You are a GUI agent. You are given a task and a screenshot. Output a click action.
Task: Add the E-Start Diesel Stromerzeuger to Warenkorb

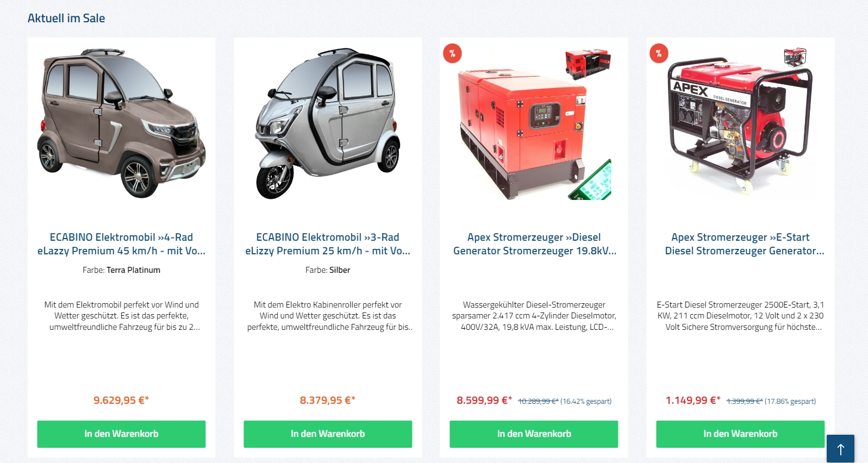click(x=740, y=434)
